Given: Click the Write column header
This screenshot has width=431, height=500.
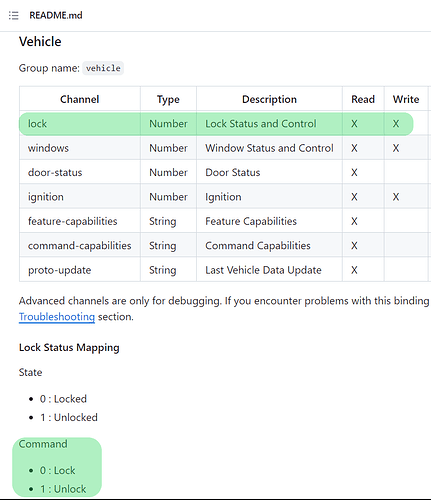Looking at the screenshot, I should [406, 99].
